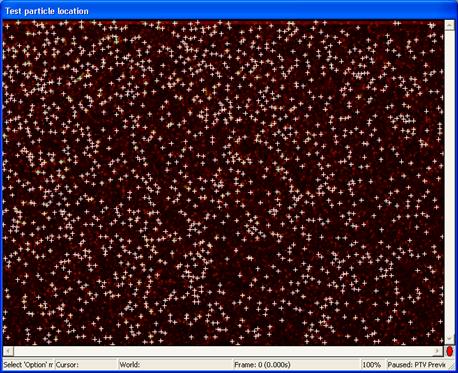Click the World coordinates status field
This screenshot has height=373, width=458.
click(x=175, y=365)
